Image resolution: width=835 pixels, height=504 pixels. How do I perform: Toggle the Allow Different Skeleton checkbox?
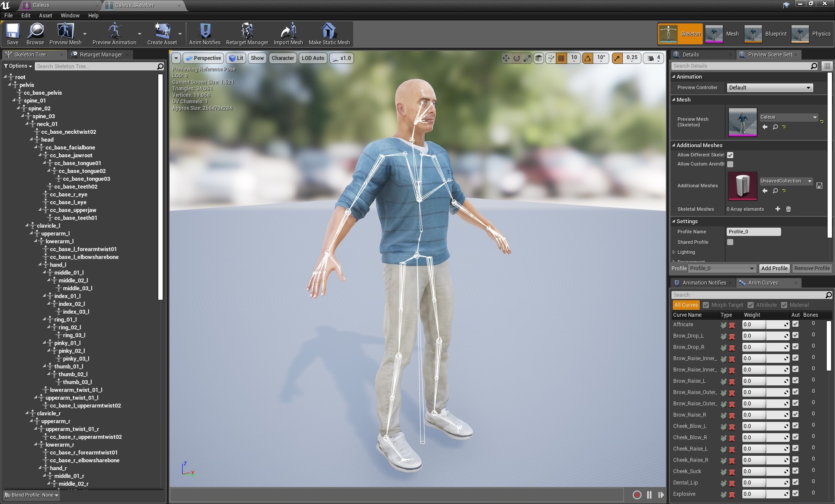click(x=730, y=155)
